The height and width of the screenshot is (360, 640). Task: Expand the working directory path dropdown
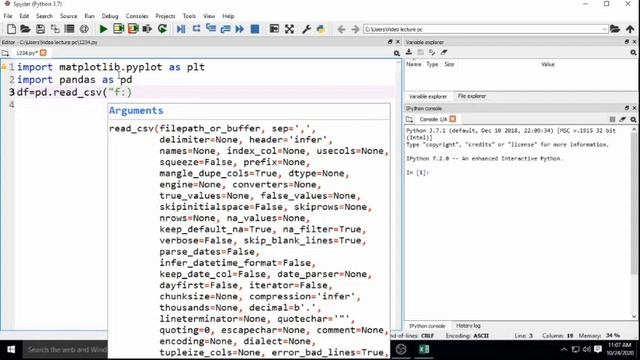click(x=604, y=29)
